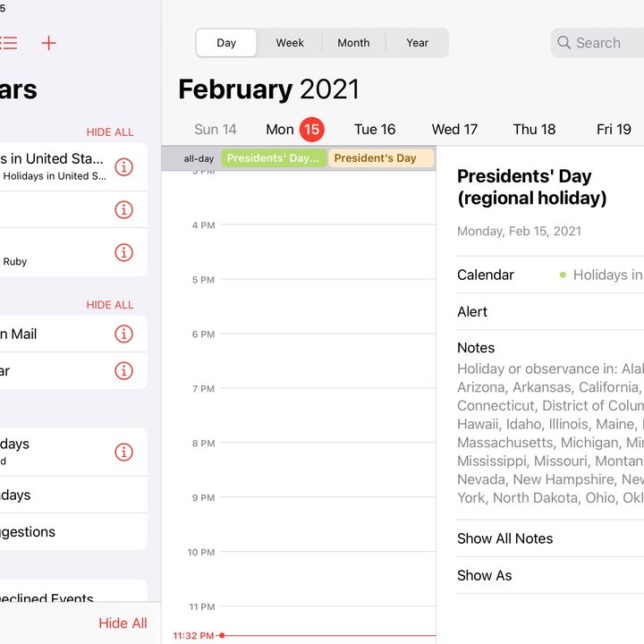644x644 pixels.
Task: Click Presidents' Day (regional holiday) title
Action: pos(532,187)
